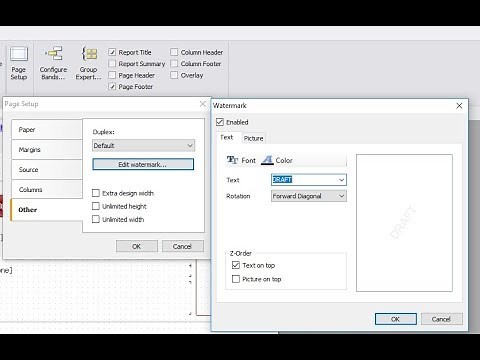The height and width of the screenshot is (360, 480).
Task: Switch to the watermark Picture tab
Action: pos(253,138)
